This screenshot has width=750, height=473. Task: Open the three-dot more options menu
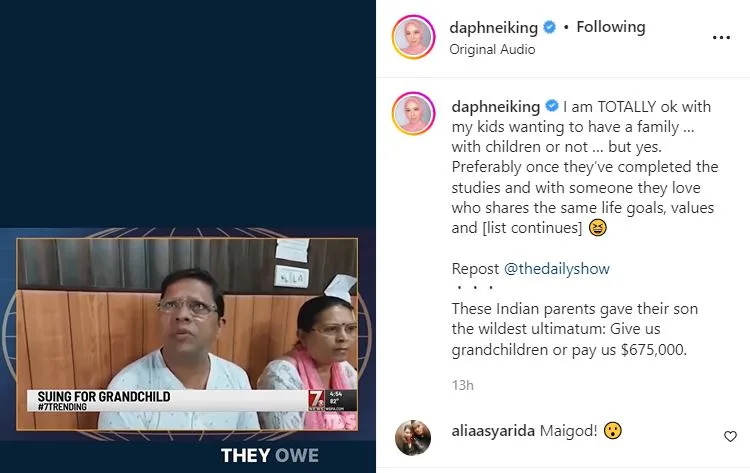click(x=721, y=37)
